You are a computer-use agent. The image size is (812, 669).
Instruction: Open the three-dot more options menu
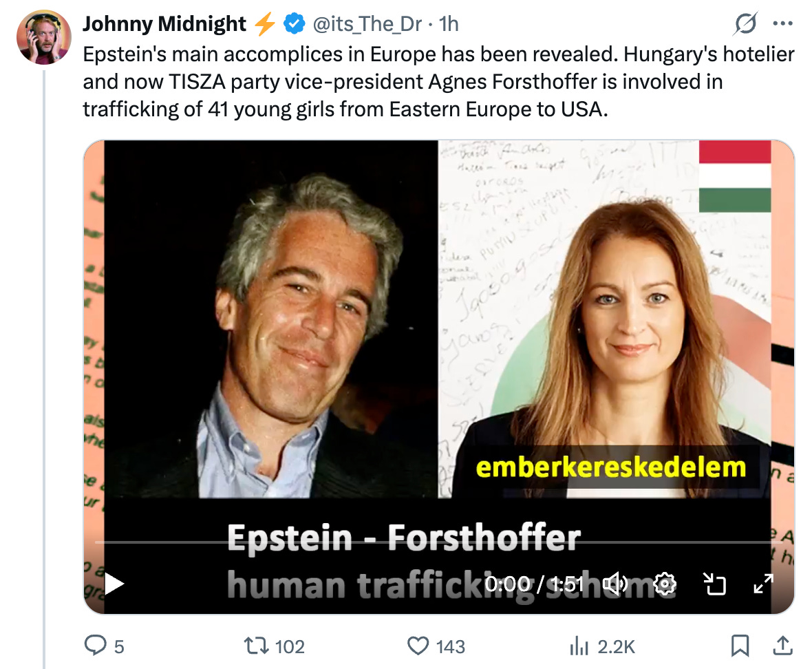pos(782,23)
